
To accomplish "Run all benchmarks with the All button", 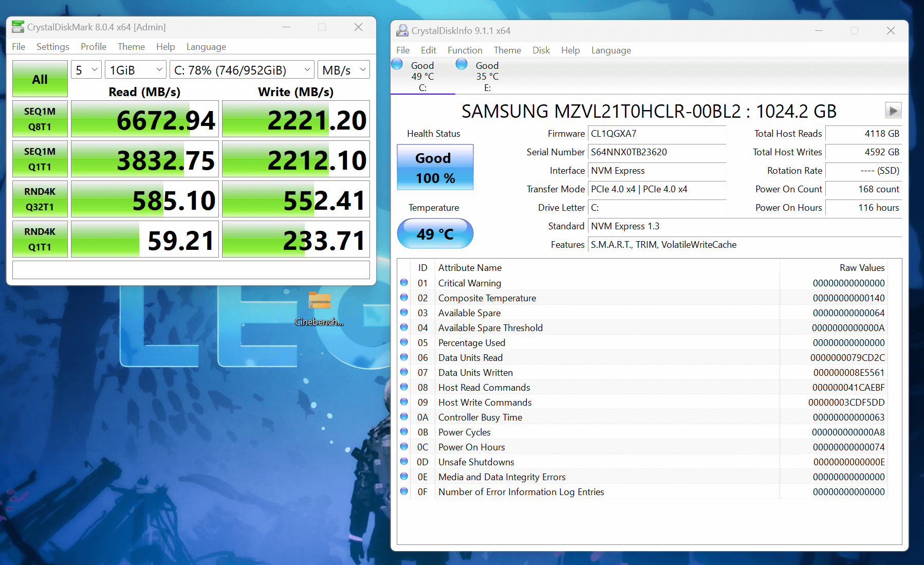I will point(40,79).
